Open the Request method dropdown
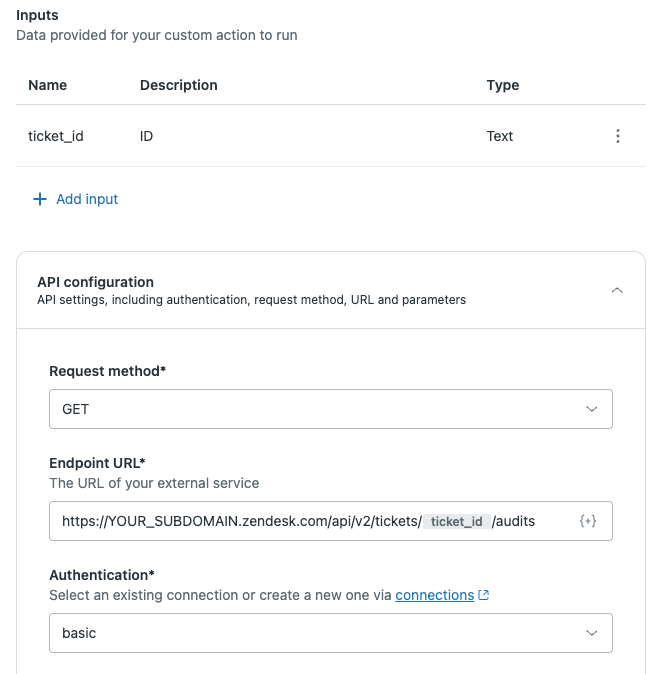The image size is (648, 674). coord(330,409)
